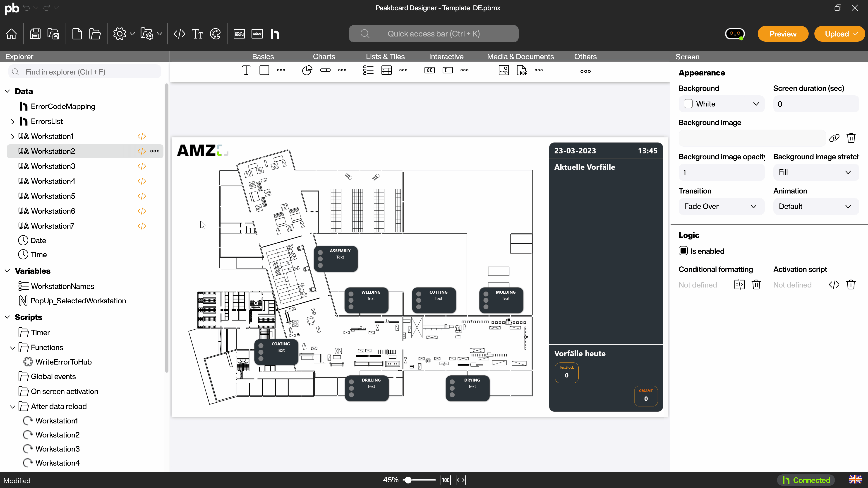Edit conditional formatting rules icon
Viewport: 868px width, 488px height.
[739, 285]
